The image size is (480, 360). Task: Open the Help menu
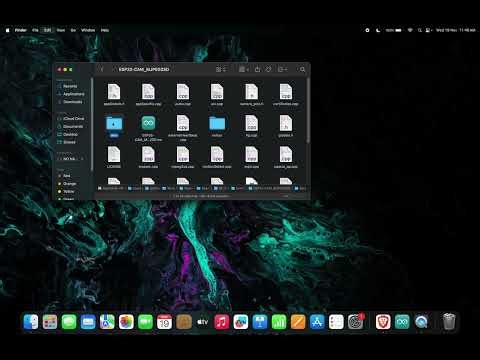click(105, 30)
